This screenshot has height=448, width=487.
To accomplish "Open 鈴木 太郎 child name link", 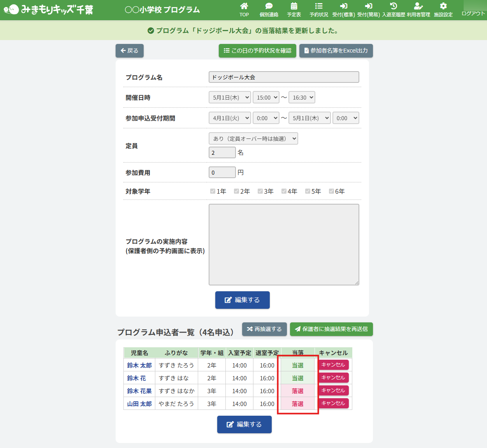I will pyautogui.click(x=139, y=365).
